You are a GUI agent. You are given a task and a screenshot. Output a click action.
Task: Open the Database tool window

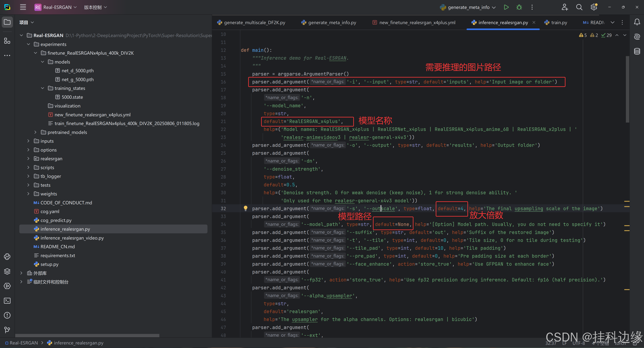637,51
